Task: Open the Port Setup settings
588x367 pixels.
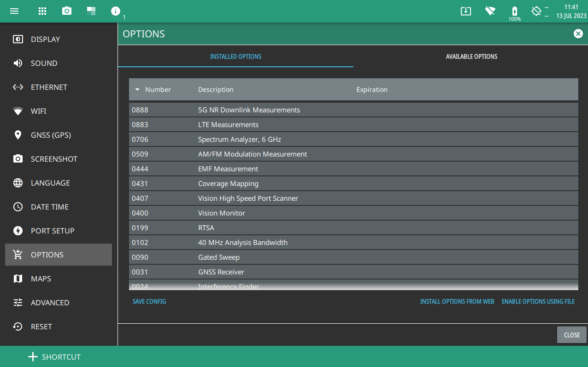Action: [52, 231]
